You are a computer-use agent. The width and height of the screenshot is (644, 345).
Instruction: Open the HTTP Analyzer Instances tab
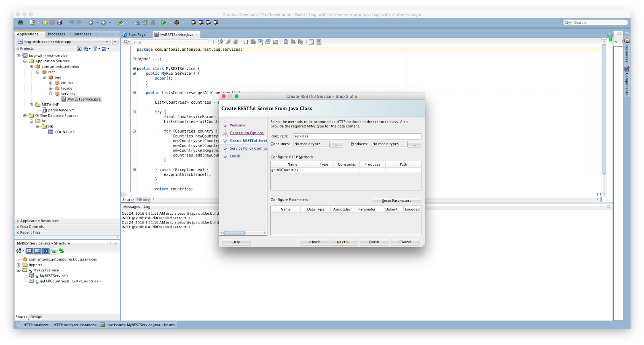(x=75, y=325)
